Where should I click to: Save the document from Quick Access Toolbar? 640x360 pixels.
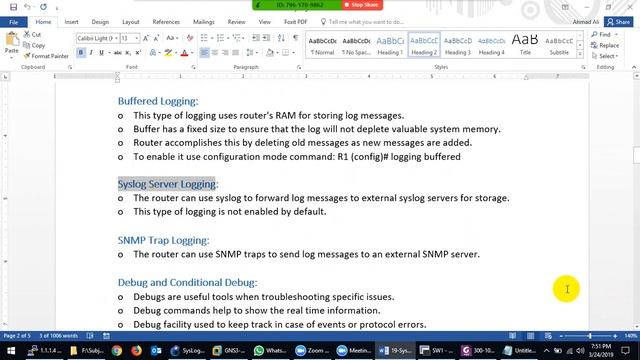click(x=13, y=7)
